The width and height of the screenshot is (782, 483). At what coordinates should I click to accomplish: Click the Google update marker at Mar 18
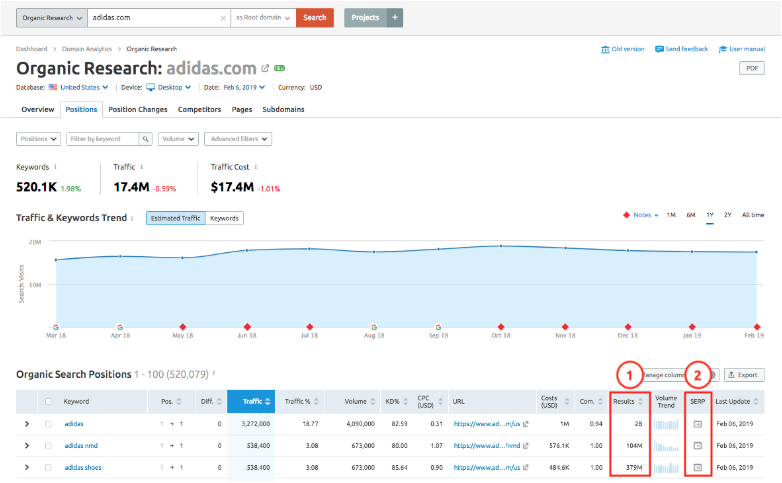[56, 327]
